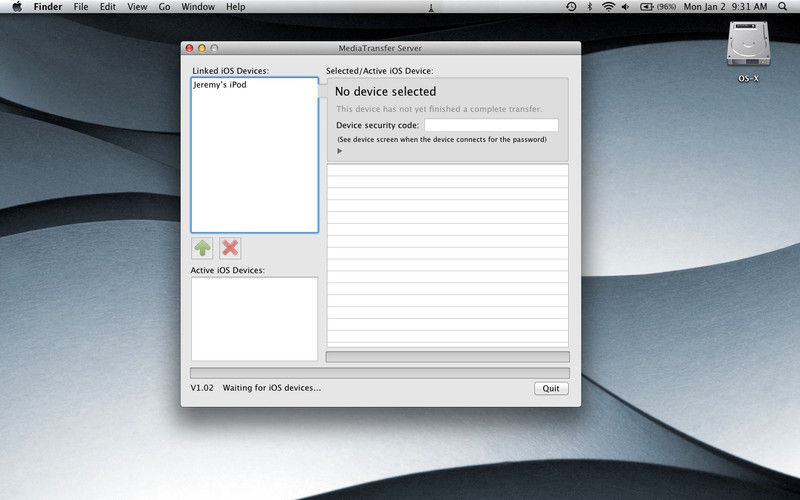This screenshot has height=500, width=800.
Task: Click the overall progress bar above status
Action: (380, 373)
